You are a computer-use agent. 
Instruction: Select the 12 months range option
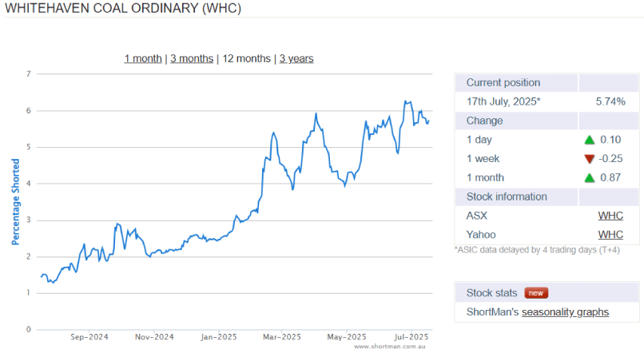click(x=246, y=58)
